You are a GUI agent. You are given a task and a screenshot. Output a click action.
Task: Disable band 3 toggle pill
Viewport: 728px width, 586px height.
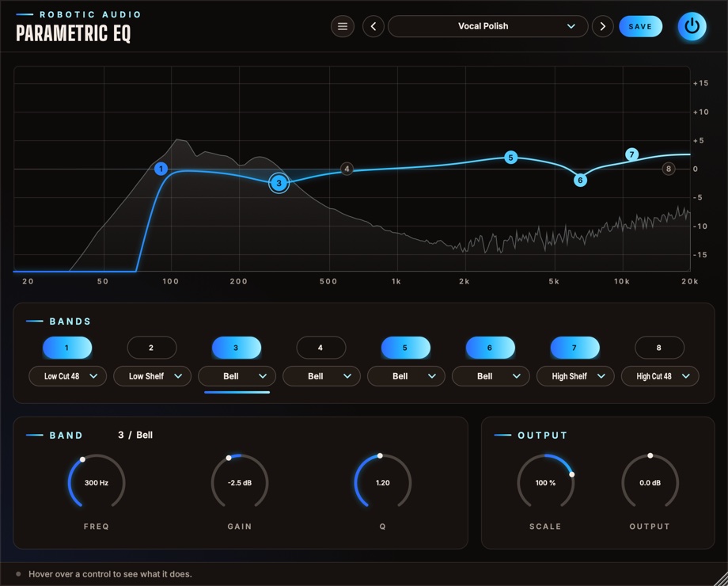click(x=237, y=348)
